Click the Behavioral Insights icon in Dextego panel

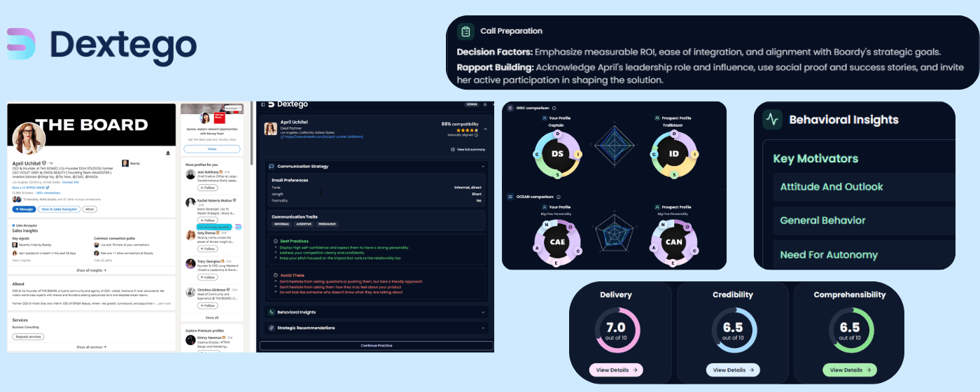(272, 312)
